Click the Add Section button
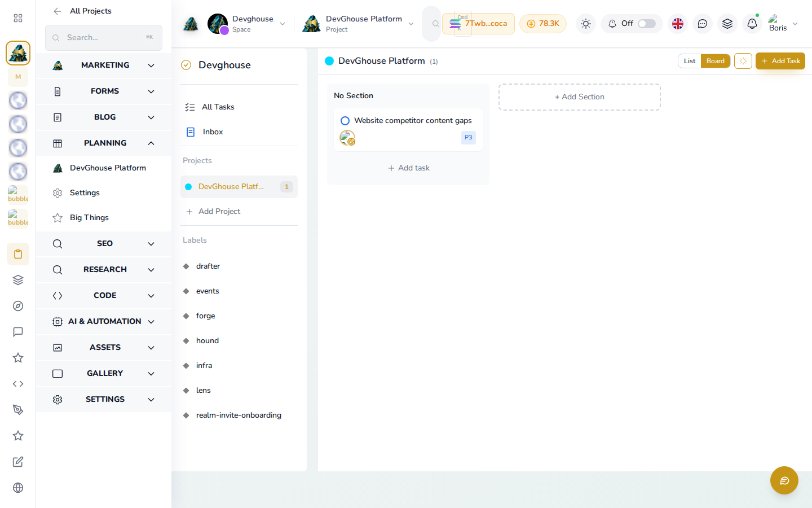Viewport: 812px width, 508px height. click(x=580, y=97)
